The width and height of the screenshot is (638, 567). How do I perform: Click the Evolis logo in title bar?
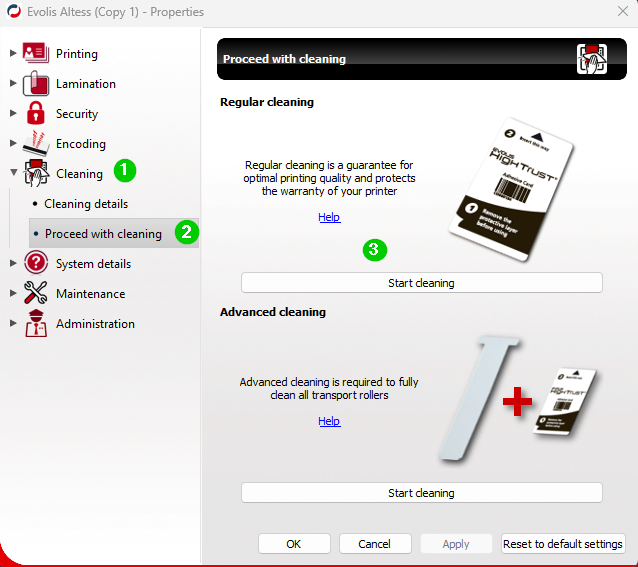14,11
